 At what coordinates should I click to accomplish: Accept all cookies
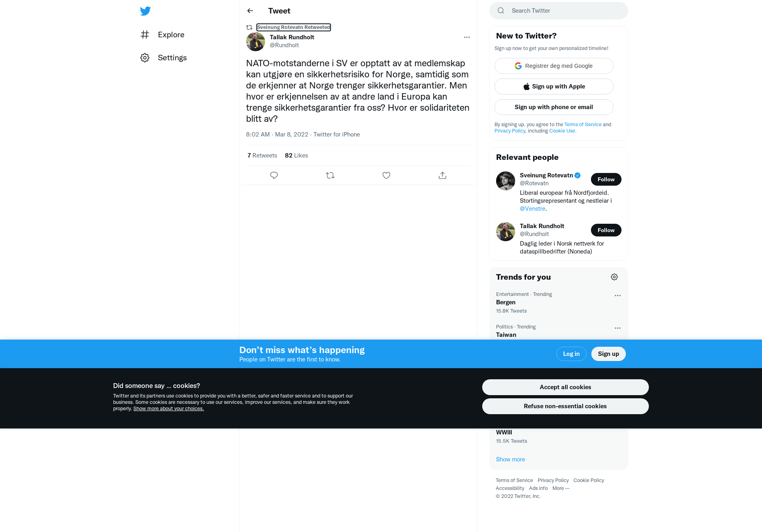(x=565, y=387)
